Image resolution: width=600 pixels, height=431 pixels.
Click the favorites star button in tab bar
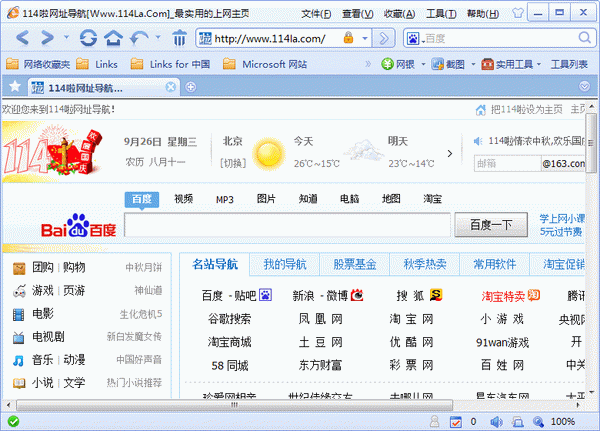pyautogui.click(x=15, y=87)
